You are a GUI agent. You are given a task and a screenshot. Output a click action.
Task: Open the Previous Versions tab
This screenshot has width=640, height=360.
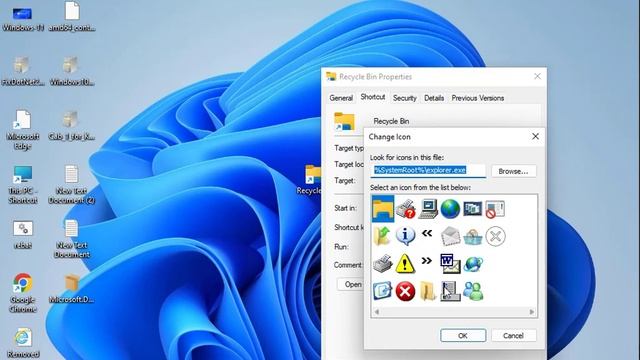pyautogui.click(x=478, y=98)
